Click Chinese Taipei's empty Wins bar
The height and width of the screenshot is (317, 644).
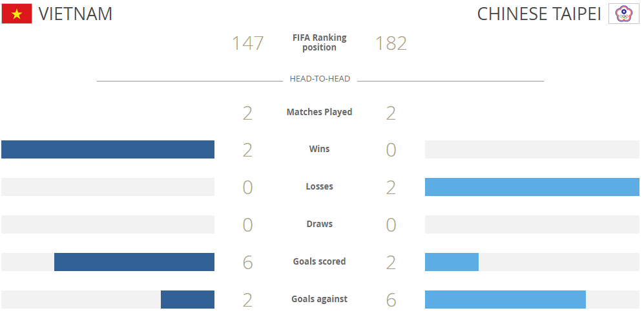click(x=532, y=149)
